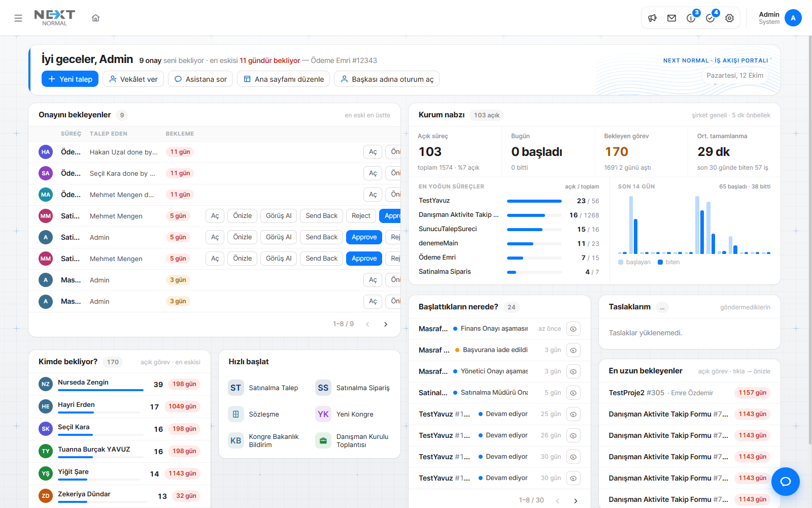Screen dimensions: 812x508
Task: Start Danışman Kurulu Toplantısı item
Action: 353,440
